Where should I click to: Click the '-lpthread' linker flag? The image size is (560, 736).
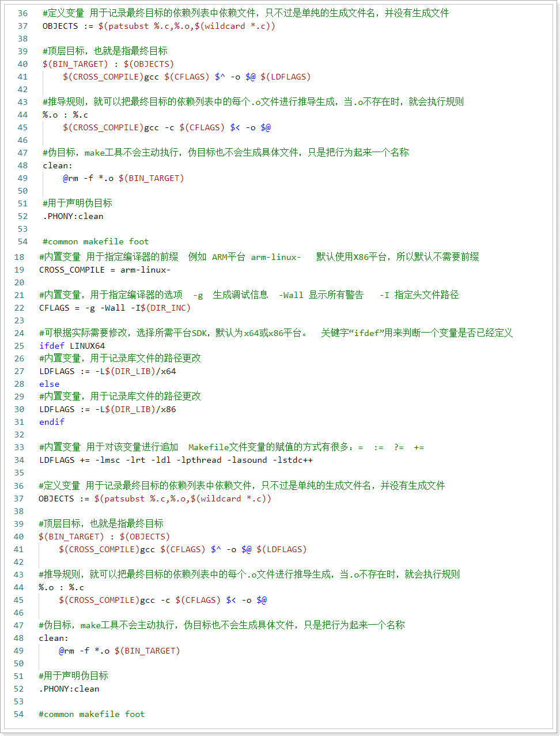[199, 460]
